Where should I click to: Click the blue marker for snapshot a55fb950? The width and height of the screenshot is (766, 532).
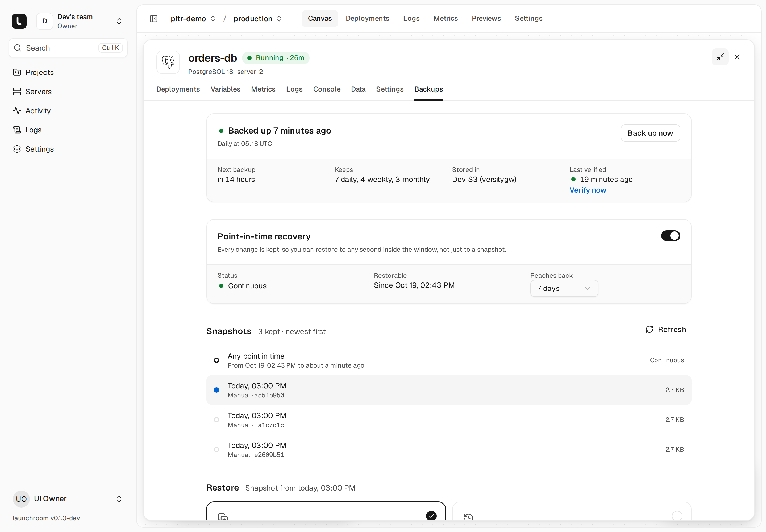click(216, 390)
